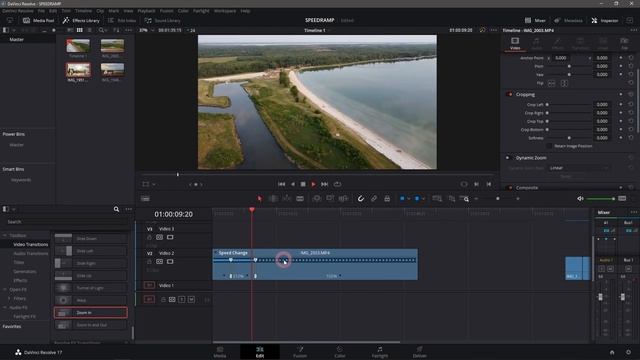Image resolution: width=640 pixels, height=360 pixels.
Task: Open the Metadata panel
Action: pyautogui.click(x=569, y=20)
